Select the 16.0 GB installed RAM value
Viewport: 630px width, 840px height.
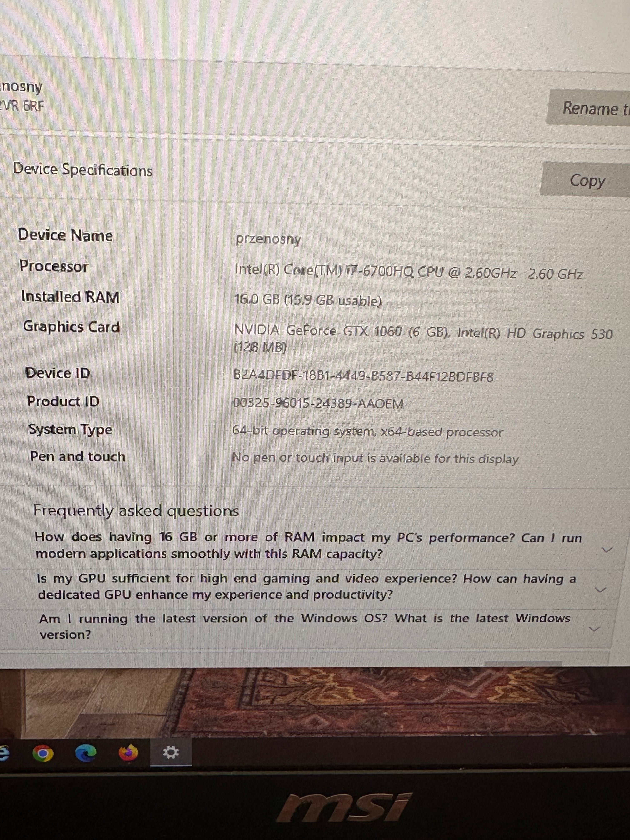coord(308,300)
